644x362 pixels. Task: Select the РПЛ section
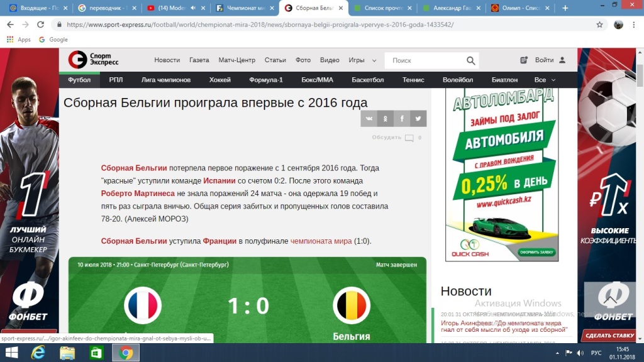point(116,80)
